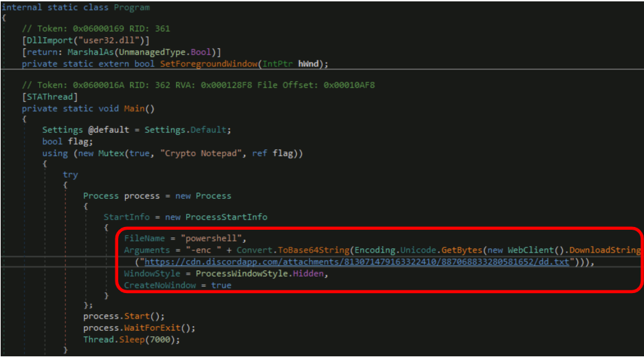
Task: Click the WebClient type name
Action: point(531,250)
